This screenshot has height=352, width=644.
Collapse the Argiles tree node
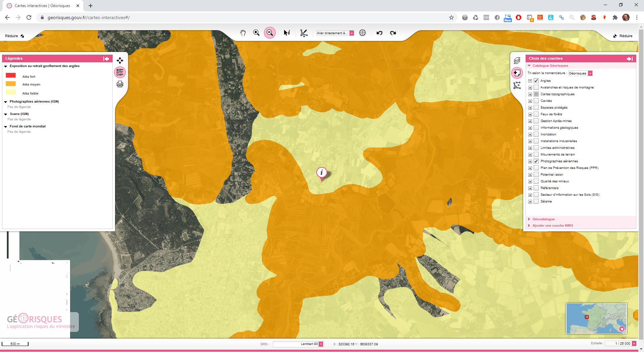click(x=530, y=81)
